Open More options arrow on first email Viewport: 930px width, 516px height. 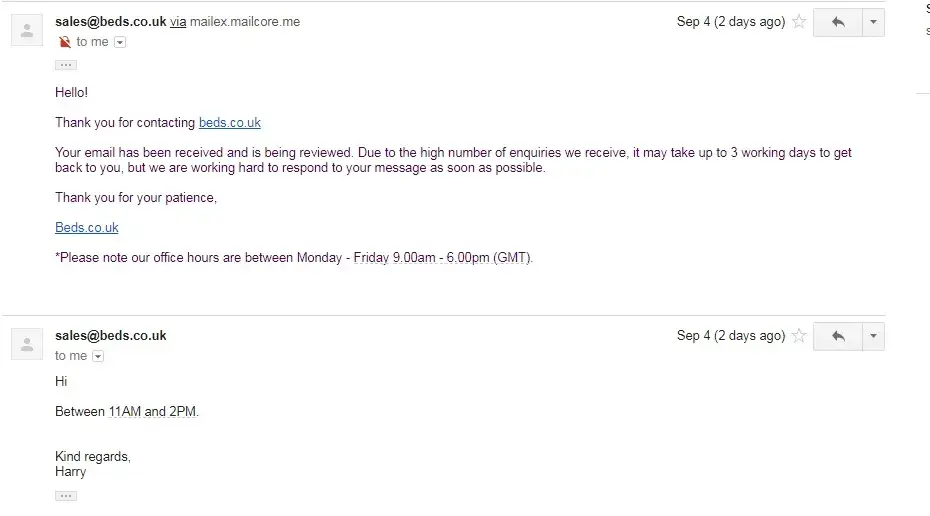coord(873,22)
